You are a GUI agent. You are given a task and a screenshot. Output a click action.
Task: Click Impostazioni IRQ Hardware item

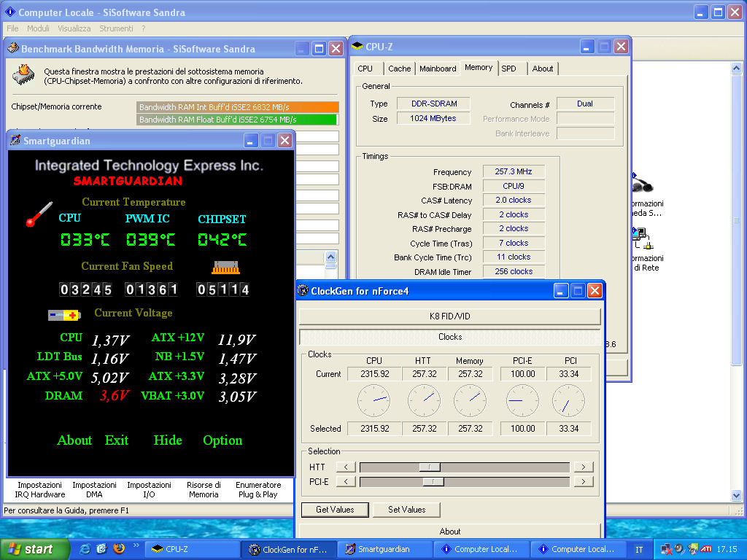[39, 489]
